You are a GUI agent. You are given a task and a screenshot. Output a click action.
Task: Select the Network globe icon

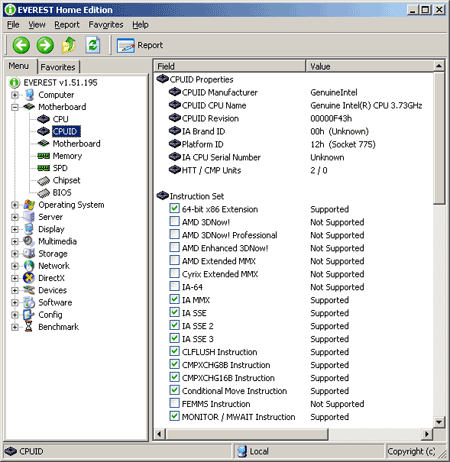pos(29,266)
